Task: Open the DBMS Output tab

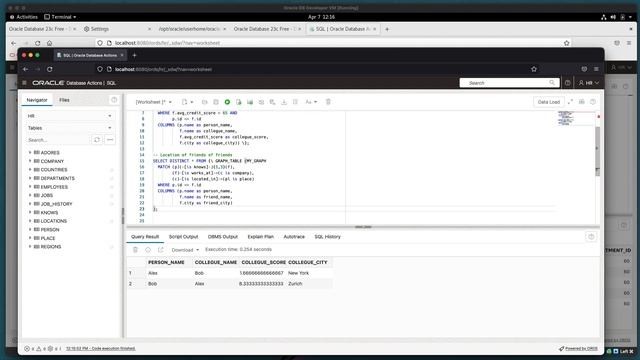Action: coord(222,237)
